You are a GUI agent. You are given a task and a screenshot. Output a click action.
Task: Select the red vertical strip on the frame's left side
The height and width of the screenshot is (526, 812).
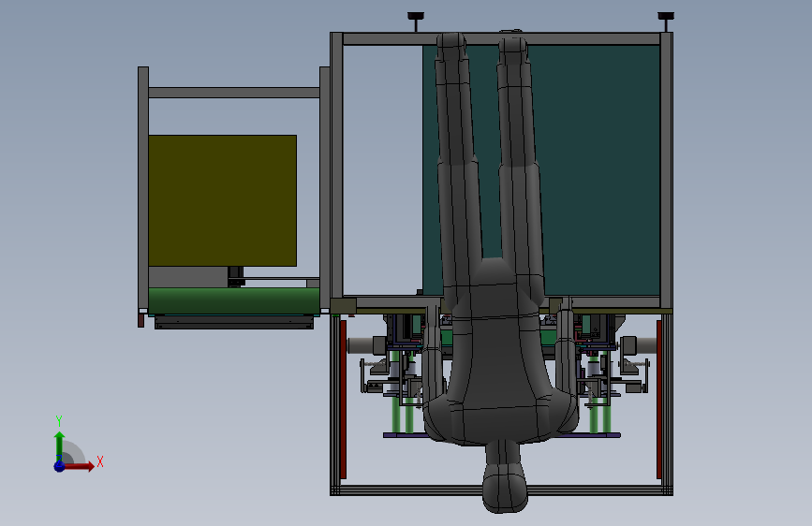(343, 399)
